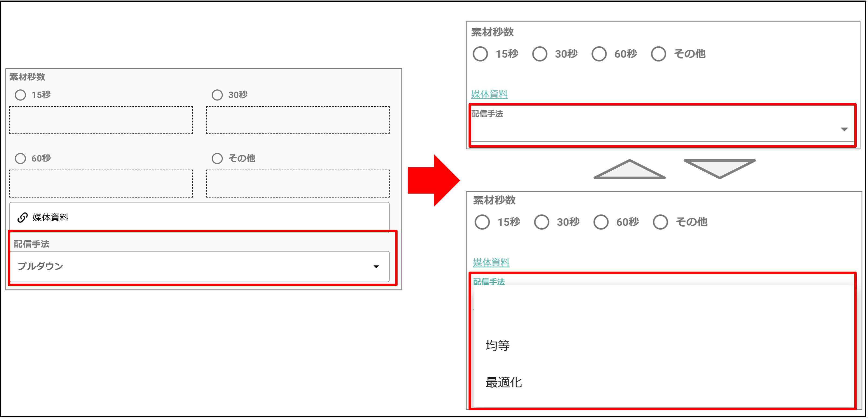Click caret arrow of upper-right 配信手法 select
This screenshot has width=868, height=419.
844,129
